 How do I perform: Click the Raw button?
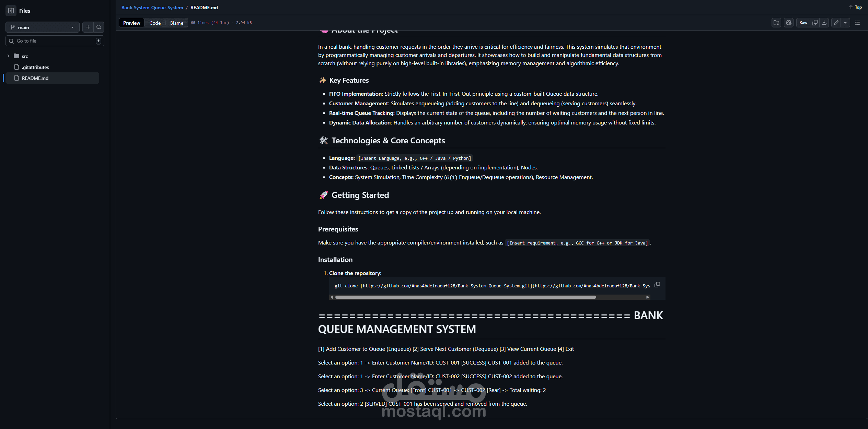pos(803,23)
